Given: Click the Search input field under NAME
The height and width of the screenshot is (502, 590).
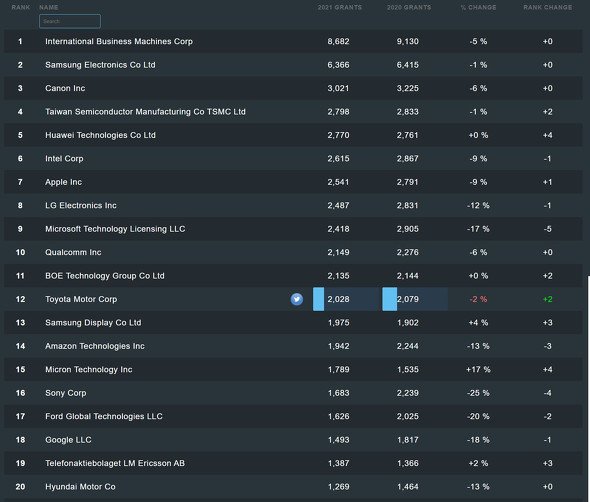Looking at the screenshot, I should coord(70,21).
